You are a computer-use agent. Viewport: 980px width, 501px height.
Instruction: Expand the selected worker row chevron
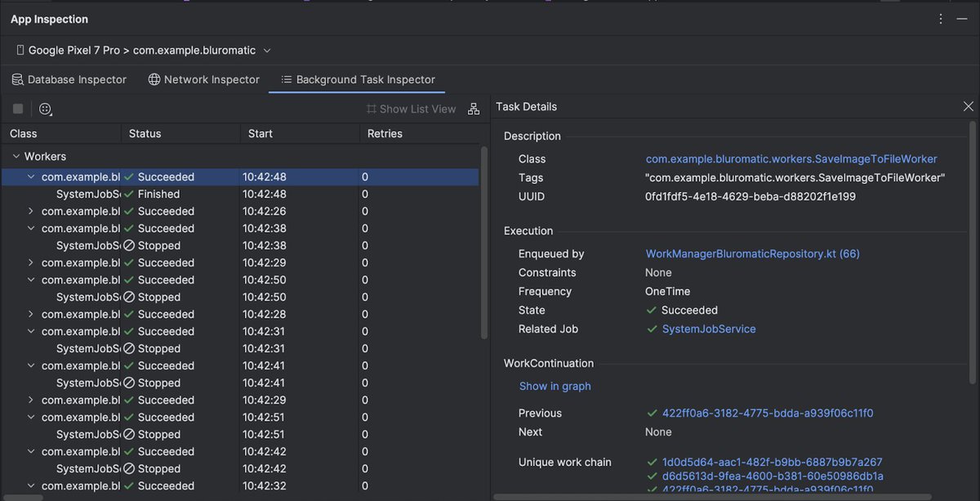(30, 177)
